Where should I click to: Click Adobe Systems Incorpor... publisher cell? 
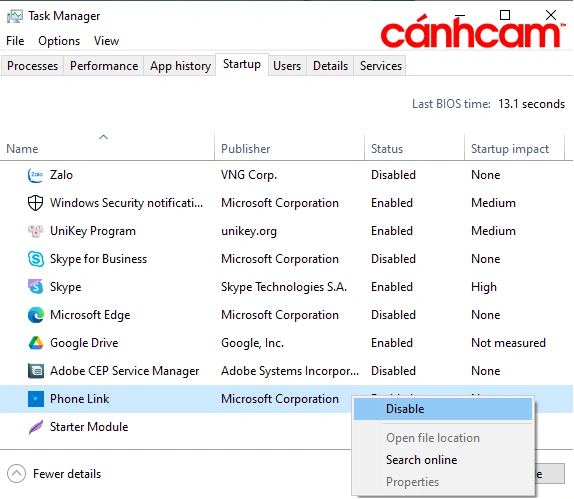click(290, 371)
